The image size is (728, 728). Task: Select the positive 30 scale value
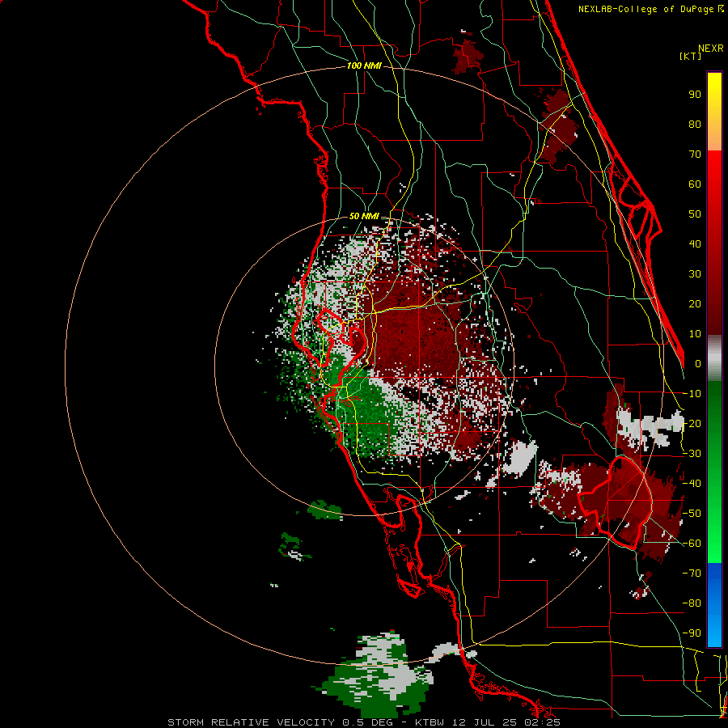[695, 274]
